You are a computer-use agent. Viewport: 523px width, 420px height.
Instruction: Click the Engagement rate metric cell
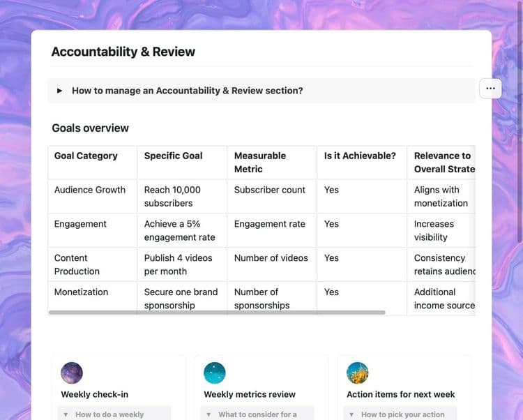coord(272,230)
